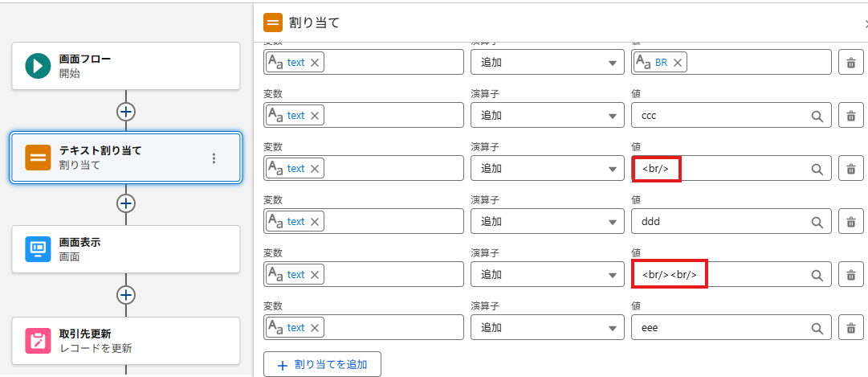This screenshot has width=868, height=377.
Task: Add element using plus below 画面フロー start
Action: click(x=125, y=111)
